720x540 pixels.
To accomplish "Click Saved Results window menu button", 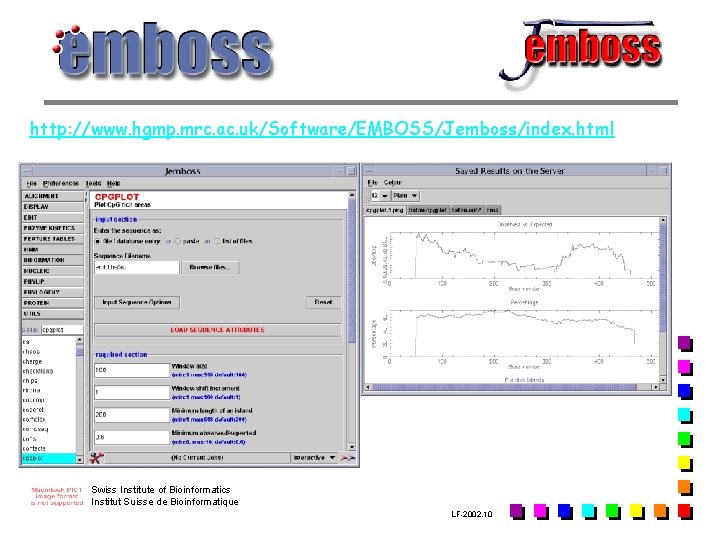I will (370, 171).
